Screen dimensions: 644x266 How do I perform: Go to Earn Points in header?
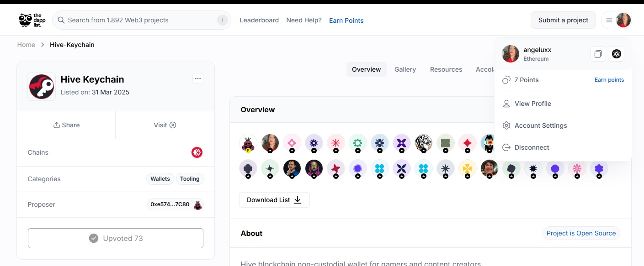[346, 21]
